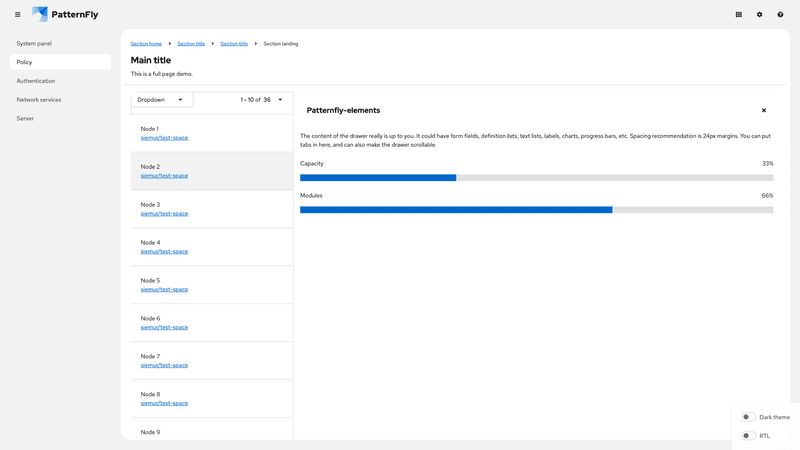
Task: Select the Node 1 list row
Action: (212, 133)
